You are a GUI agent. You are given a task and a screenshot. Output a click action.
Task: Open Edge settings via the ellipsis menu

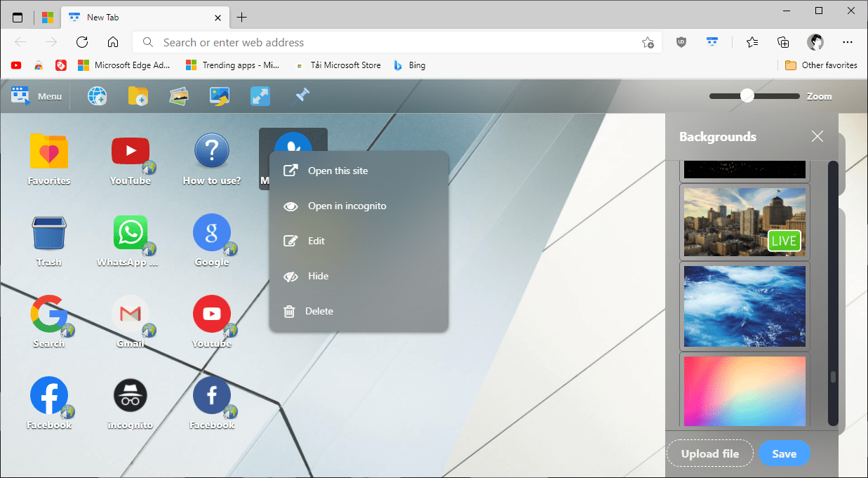tap(848, 42)
